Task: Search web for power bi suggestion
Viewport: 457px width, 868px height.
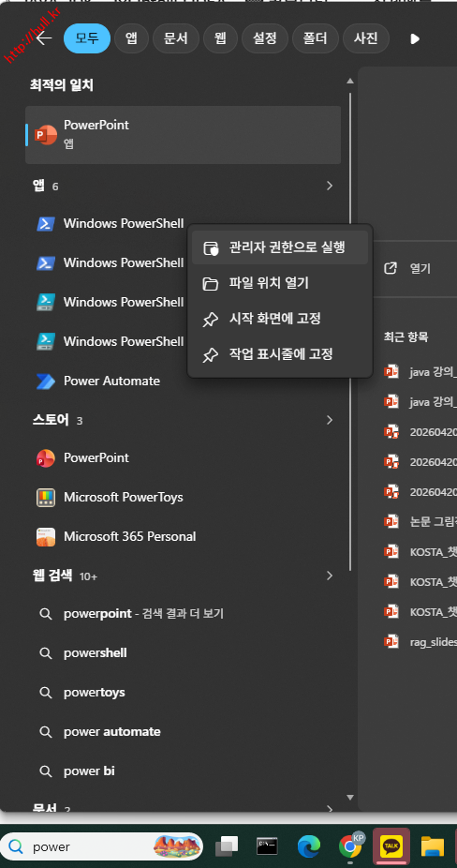Action: (x=183, y=771)
